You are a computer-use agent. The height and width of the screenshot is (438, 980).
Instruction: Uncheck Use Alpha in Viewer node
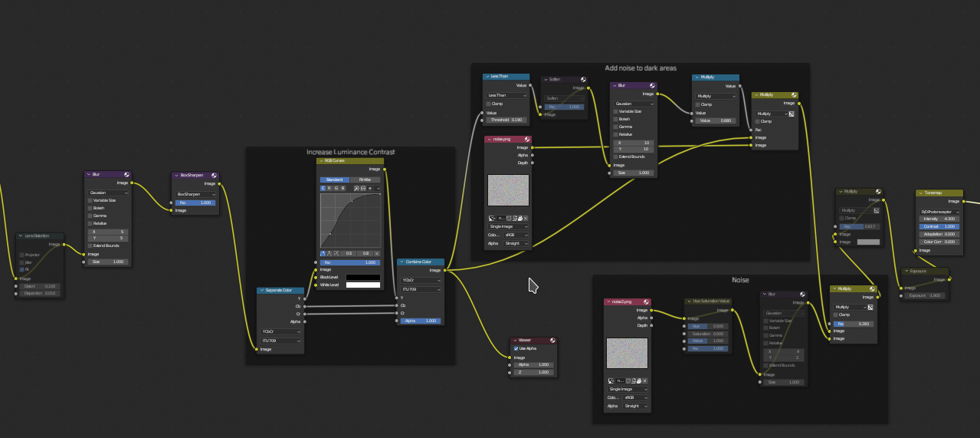pyautogui.click(x=516, y=348)
